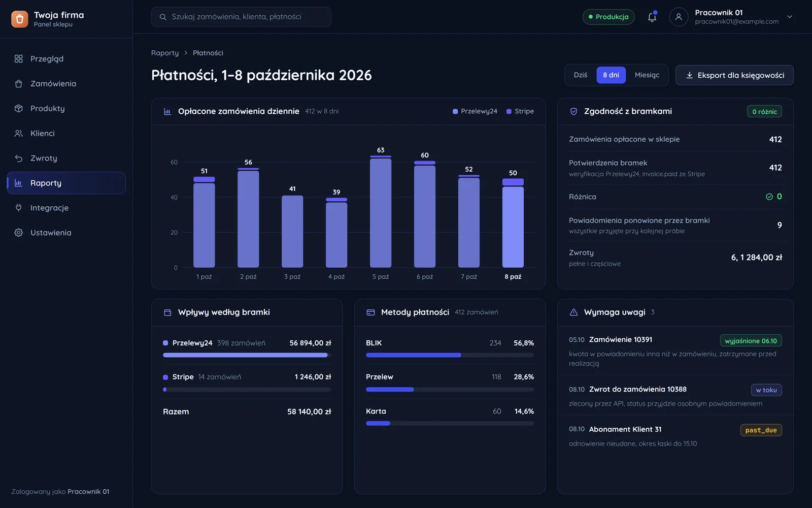Click the Integracje plug icon in sidebar
This screenshot has width=812, height=508.
[x=19, y=208]
